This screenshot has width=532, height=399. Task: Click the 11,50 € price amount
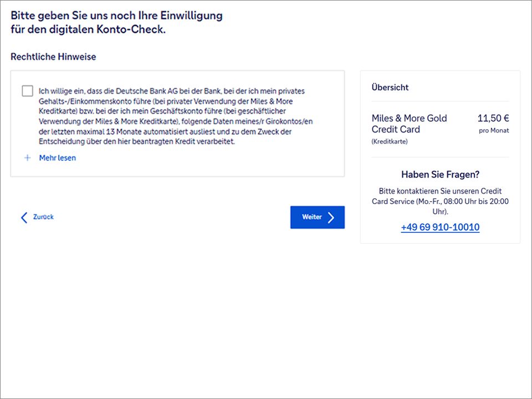coord(493,118)
